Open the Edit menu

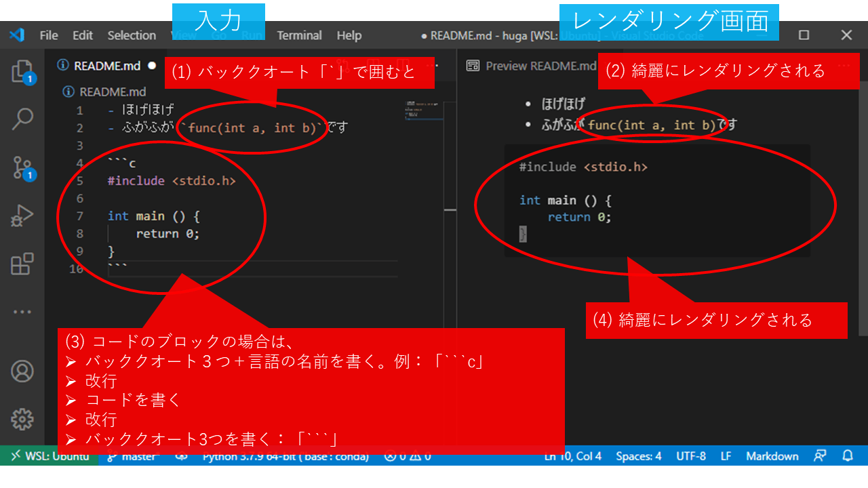(x=83, y=35)
